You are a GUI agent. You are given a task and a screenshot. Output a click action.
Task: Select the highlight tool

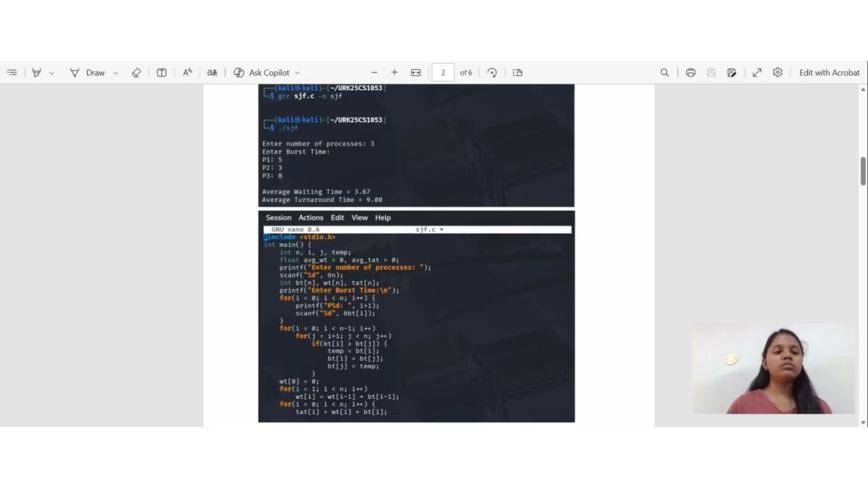click(x=37, y=73)
